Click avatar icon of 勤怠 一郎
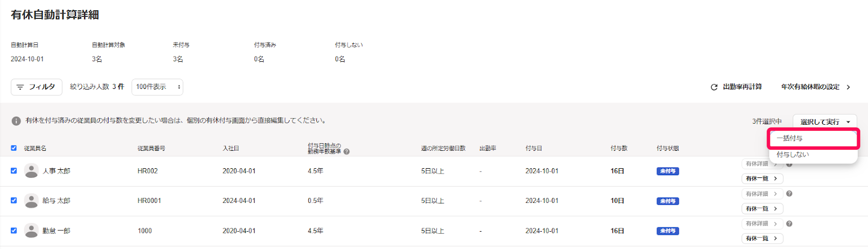This screenshot has height=249, width=868. (31, 231)
